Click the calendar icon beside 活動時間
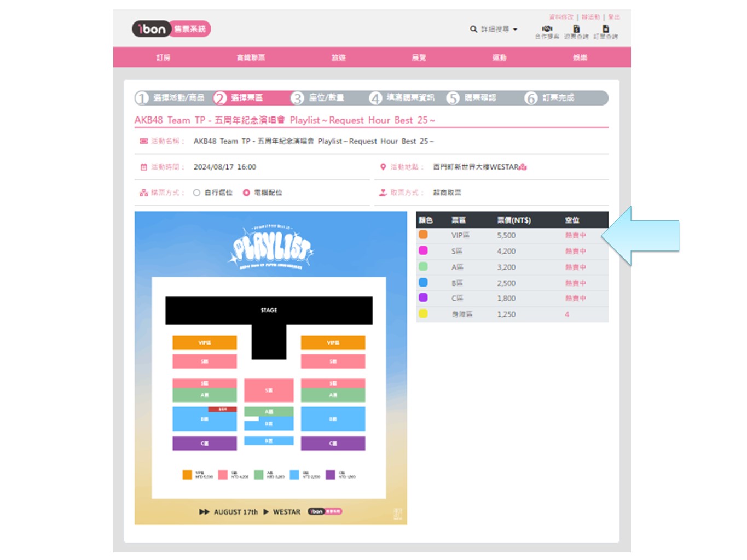Viewport: 747px width, 560px height. (144, 167)
